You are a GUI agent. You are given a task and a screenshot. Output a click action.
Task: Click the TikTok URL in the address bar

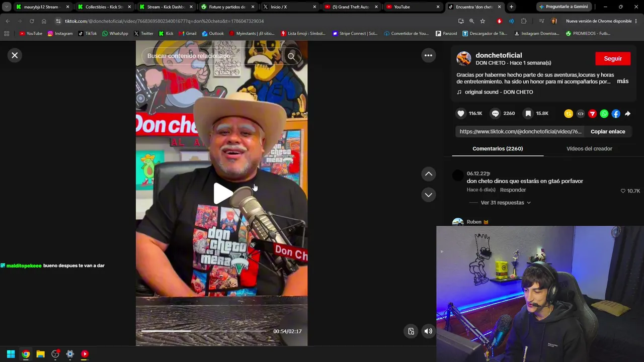click(165, 21)
